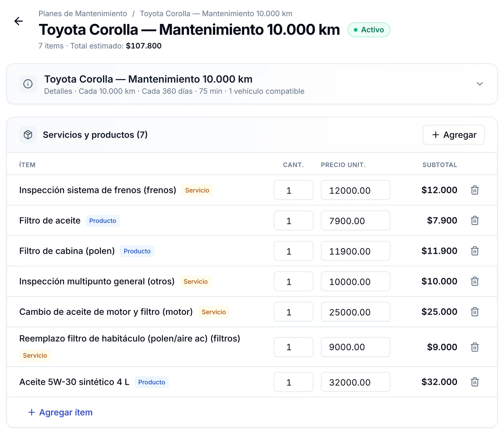The height and width of the screenshot is (434, 504).
Task: Edit unit price 11900.00 field
Action: (356, 251)
